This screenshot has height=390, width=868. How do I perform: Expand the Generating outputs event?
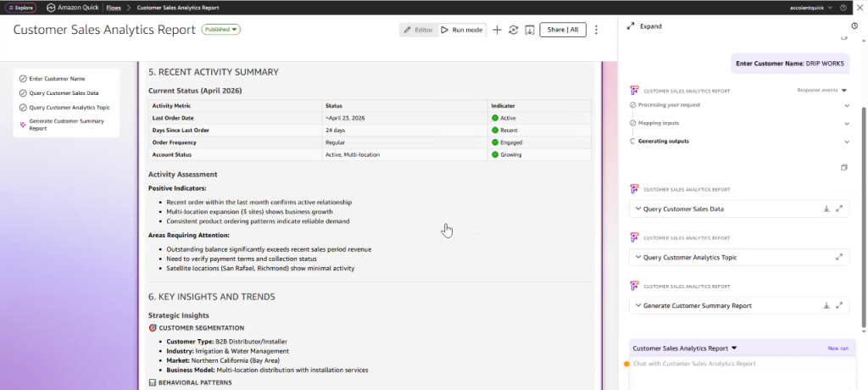847,142
